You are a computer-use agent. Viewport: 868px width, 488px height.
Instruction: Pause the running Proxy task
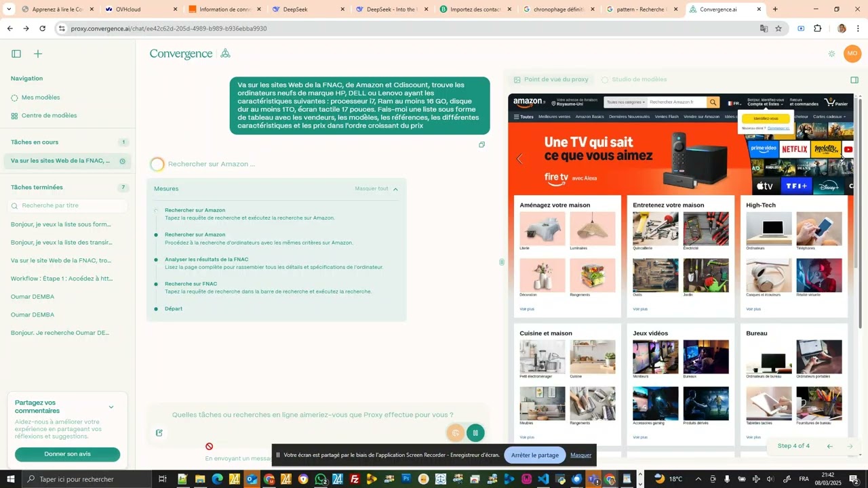click(475, 432)
